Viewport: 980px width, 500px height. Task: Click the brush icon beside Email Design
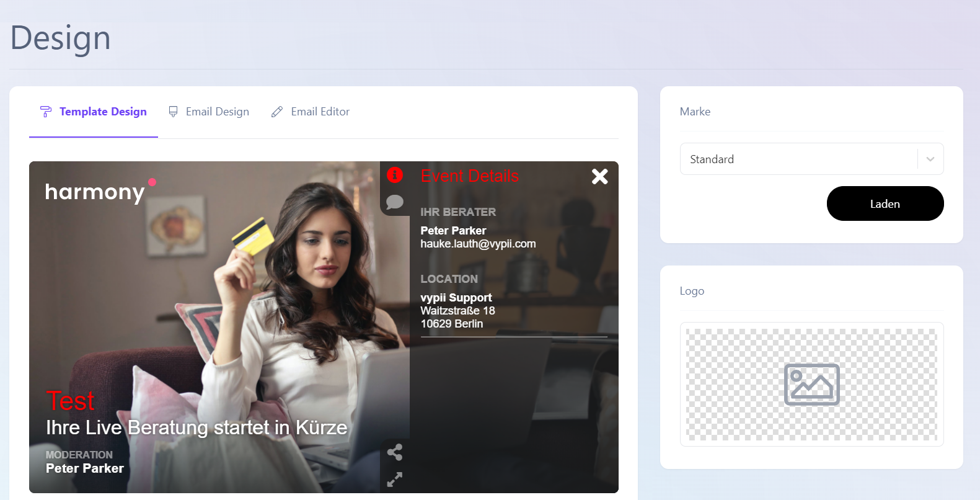[x=174, y=112]
